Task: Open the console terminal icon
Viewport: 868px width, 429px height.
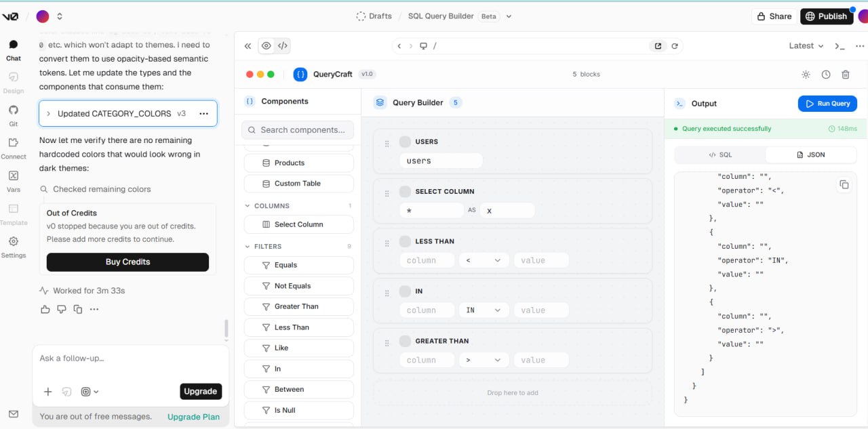Action: coord(840,46)
